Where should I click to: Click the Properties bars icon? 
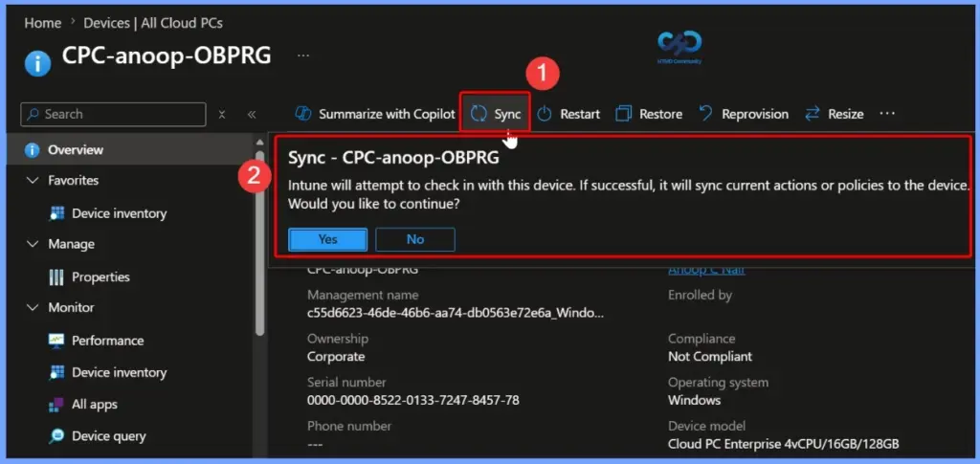point(56,277)
